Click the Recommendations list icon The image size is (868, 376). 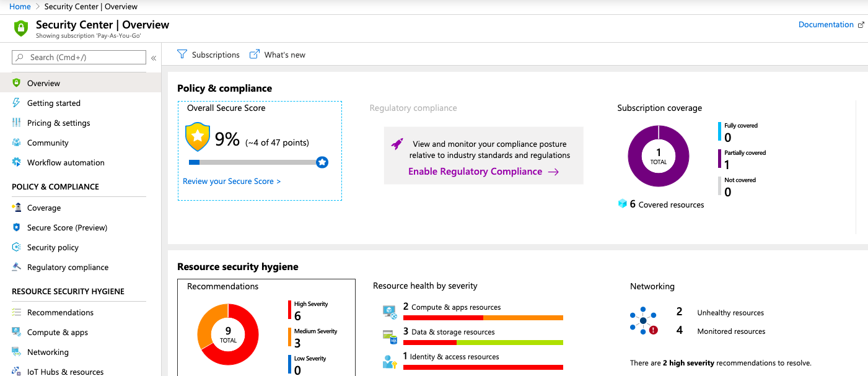[x=16, y=312]
